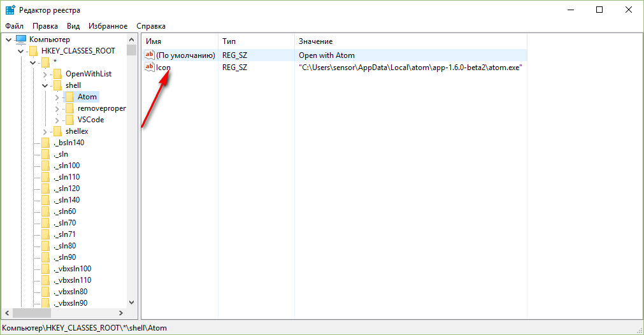This screenshot has width=644, height=335.
Task: Click the asterisk key folder icon
Action: pyautogui.click(x=46, y=62)
